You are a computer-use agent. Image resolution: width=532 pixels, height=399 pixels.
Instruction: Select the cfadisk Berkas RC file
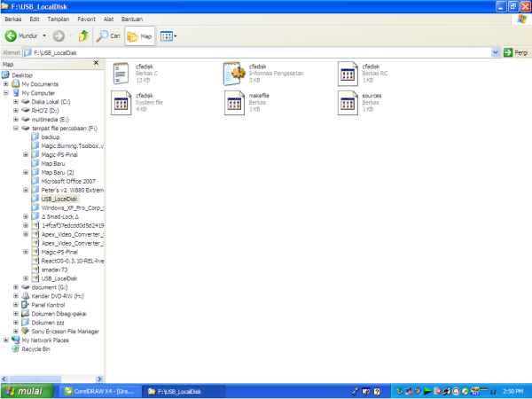coord(348,74)
